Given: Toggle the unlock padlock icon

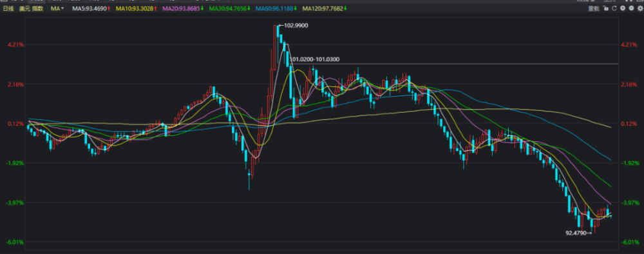Looking at the screenshot, I should (x=606, y=8).
